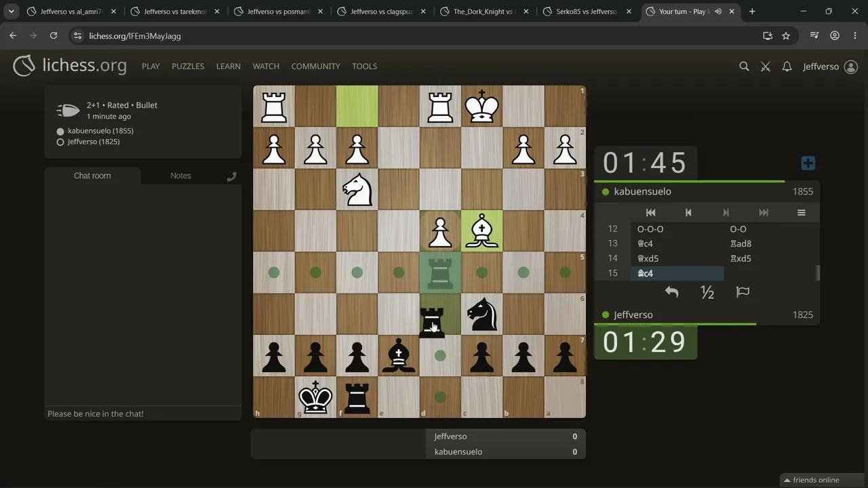Open Jeffverso in the crosstable
868x488 pixels.
point(450,436)
